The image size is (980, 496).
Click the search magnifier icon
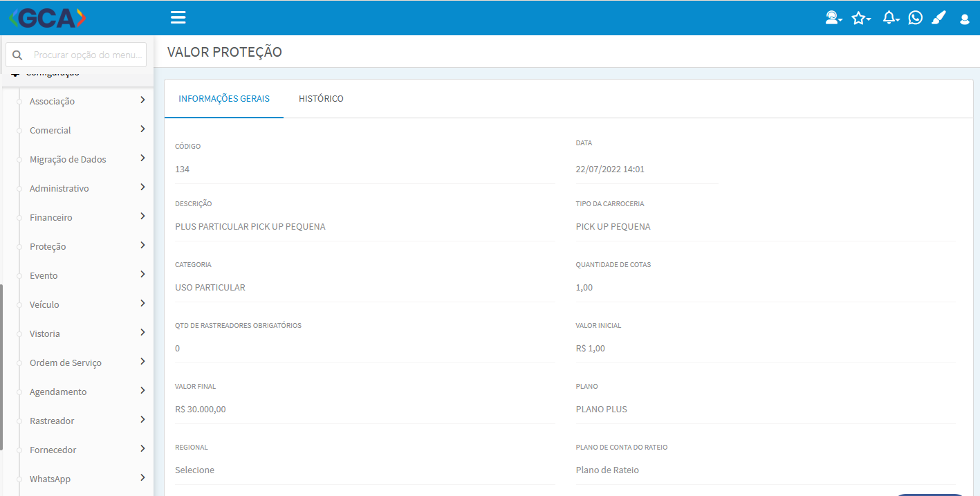click(x=18, y=55)
